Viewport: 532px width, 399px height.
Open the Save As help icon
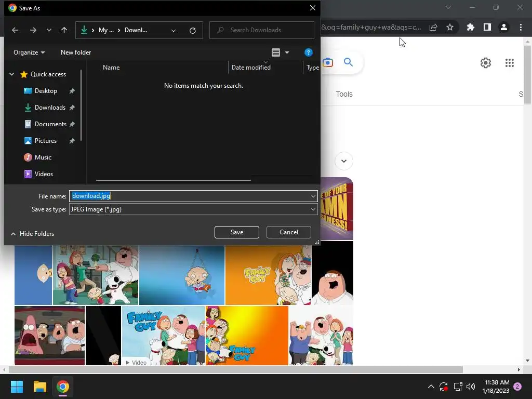click(308, 52)
